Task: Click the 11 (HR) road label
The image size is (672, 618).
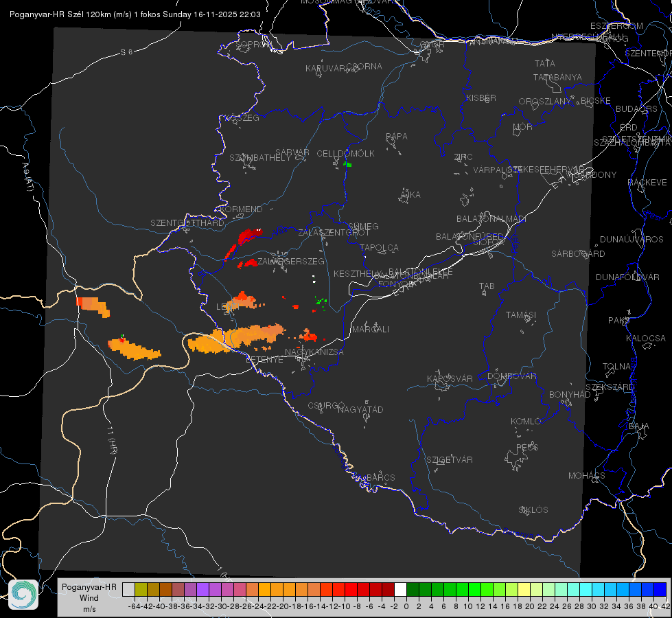Action: pyautogui.click(x=112, y=439)
